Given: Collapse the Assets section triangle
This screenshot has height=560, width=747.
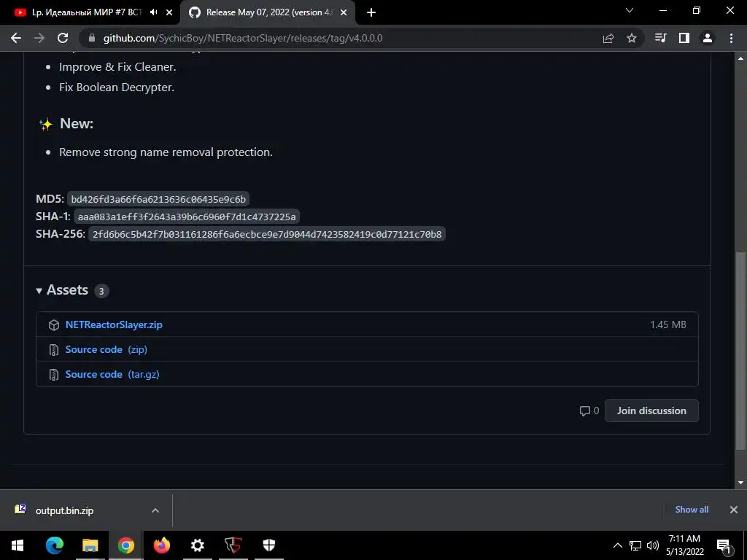Looking at the screenshot, I should [x=39, y=290].
